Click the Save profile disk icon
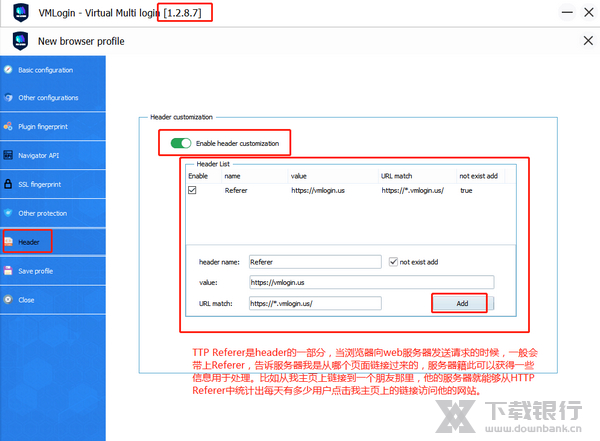The image size is (600, 441). pos(8,271)
